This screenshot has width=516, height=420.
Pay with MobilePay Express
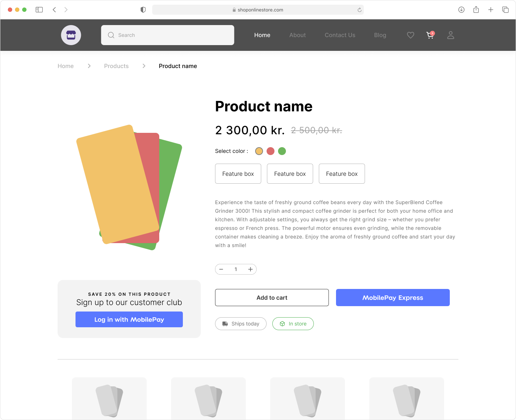(393, 298)
